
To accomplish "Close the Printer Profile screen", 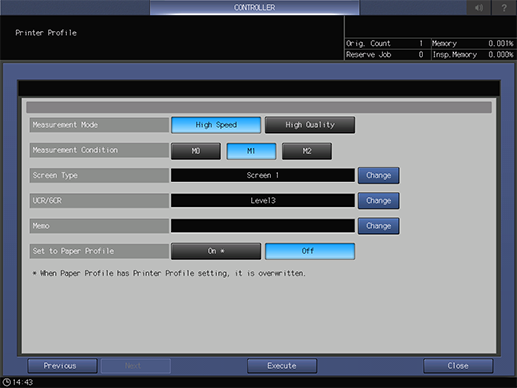I will click(458, 366).
